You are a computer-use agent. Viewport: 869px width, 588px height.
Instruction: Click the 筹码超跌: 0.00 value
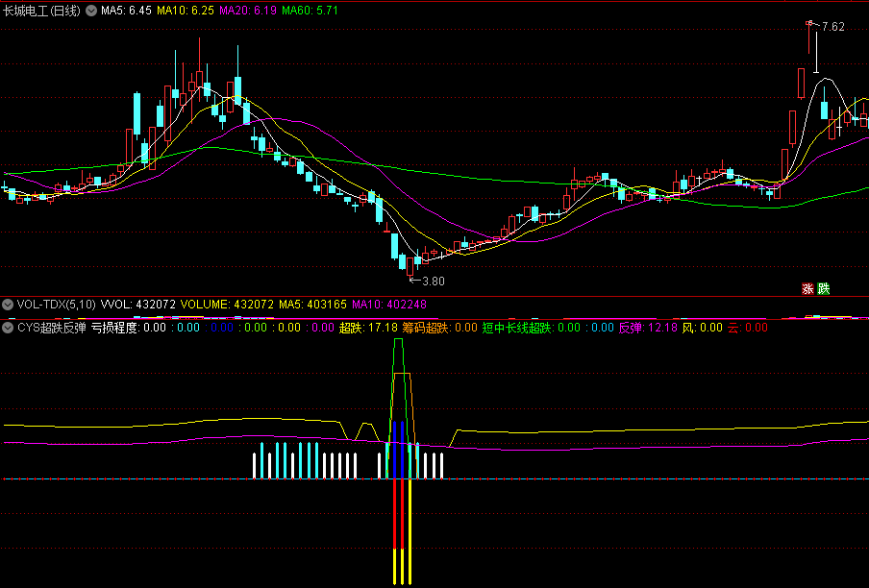[440, 328]
